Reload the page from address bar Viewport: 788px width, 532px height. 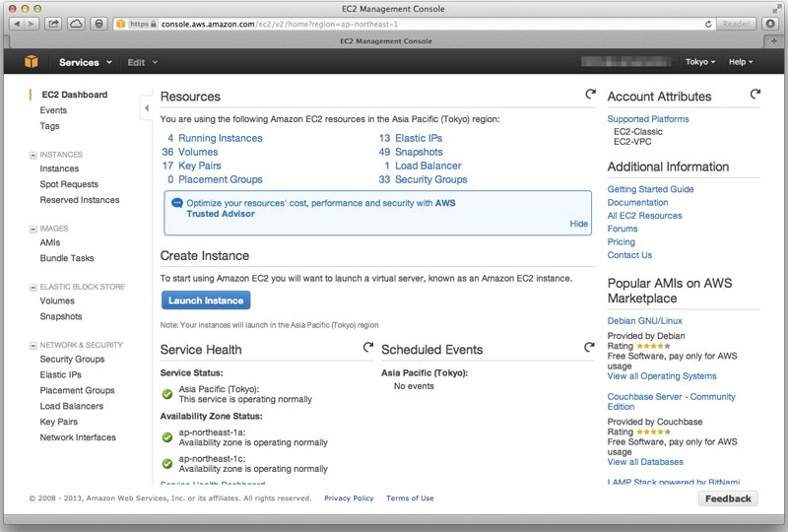[708, 24]
